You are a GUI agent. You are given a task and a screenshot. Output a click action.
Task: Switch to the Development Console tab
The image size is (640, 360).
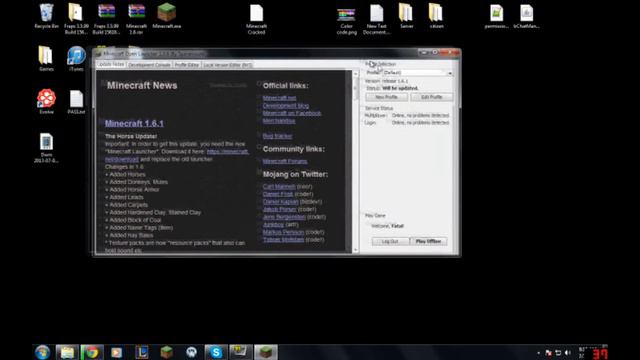(x=149, y=65)
